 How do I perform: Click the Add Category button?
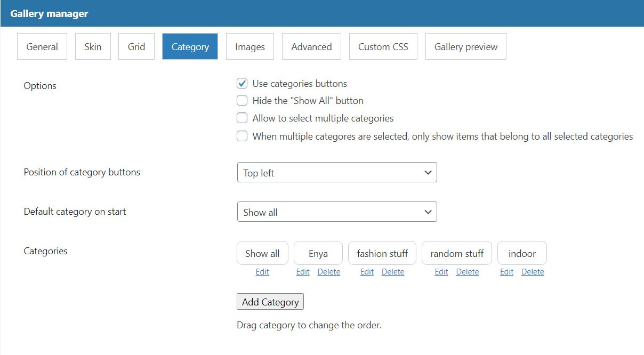(x=270, y=302)
